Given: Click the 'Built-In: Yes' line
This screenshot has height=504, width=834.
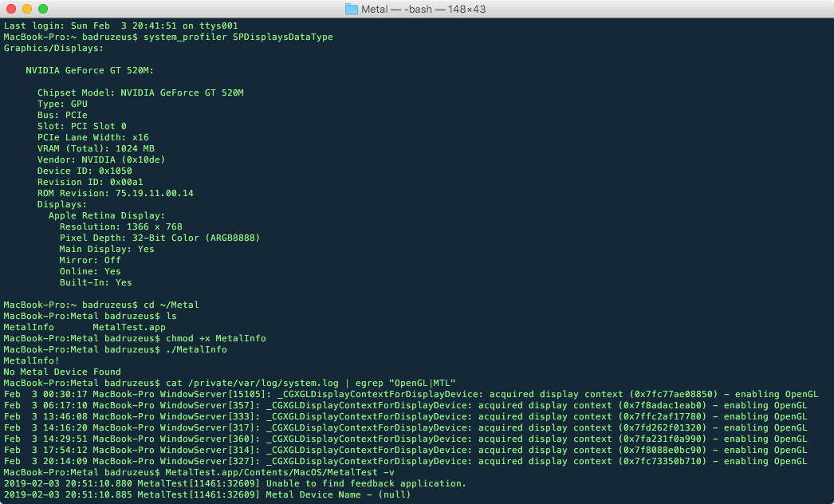Looking at the screenshot, I should click(x=96, y=282).
